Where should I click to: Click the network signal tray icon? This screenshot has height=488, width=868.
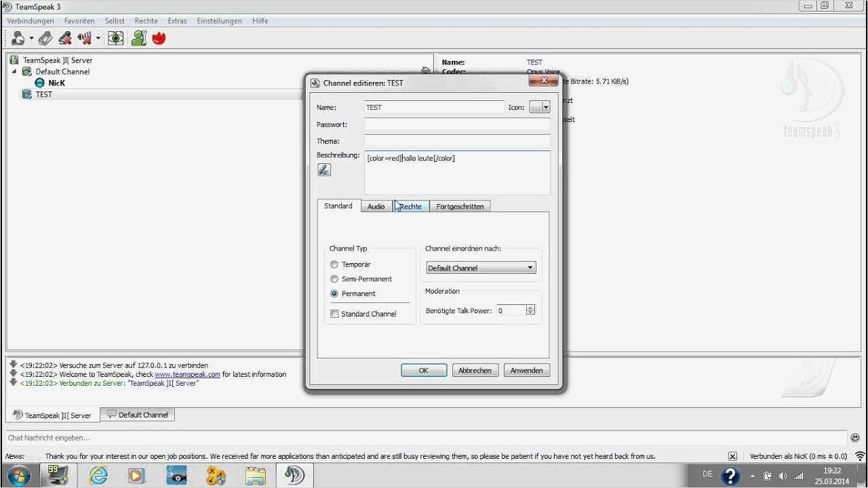tap(798, 476)
